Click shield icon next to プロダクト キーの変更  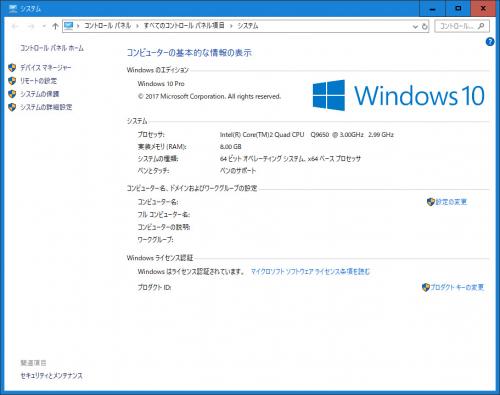[x=425, y=287]
